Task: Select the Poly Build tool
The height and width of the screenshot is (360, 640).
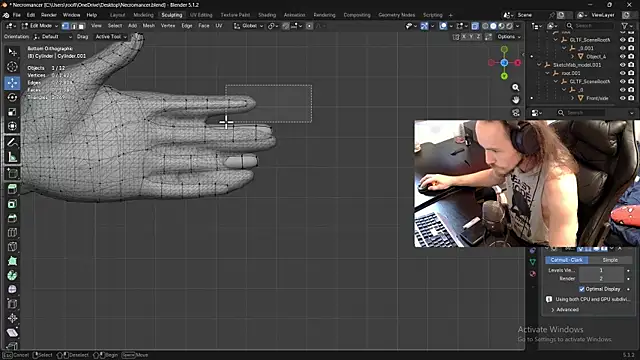Action: (12, 261)
